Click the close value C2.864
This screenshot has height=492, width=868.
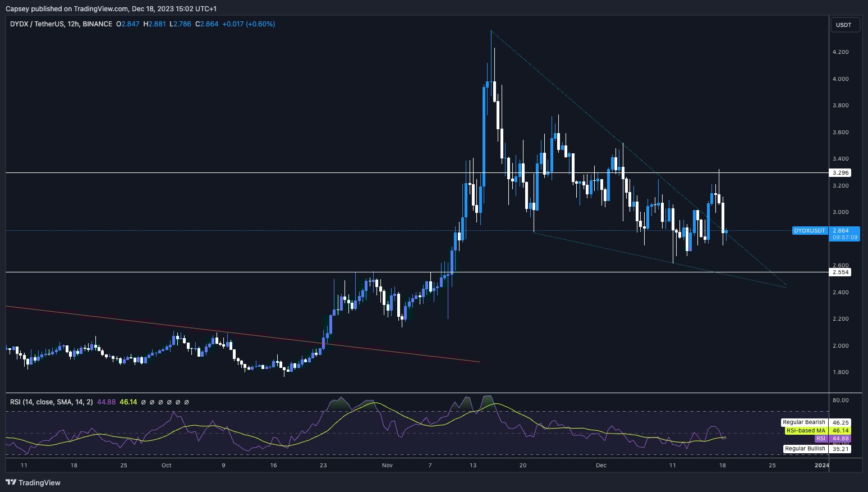(x=206, y=24)
